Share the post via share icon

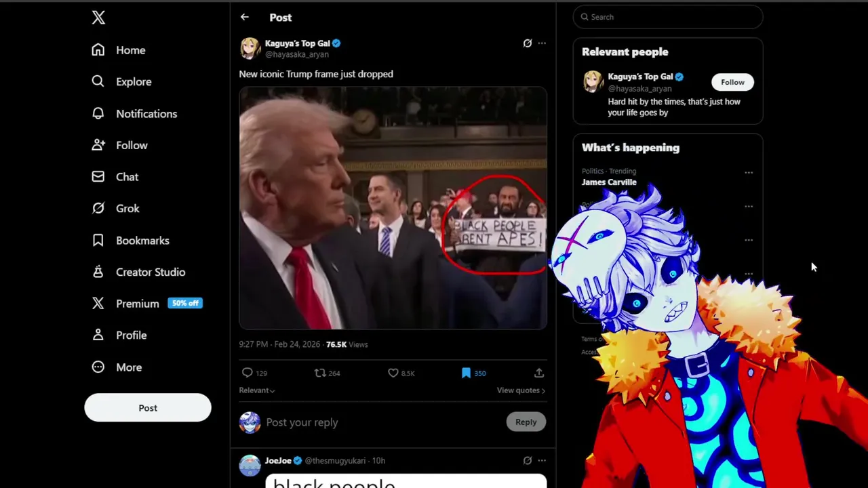point(539,373)
